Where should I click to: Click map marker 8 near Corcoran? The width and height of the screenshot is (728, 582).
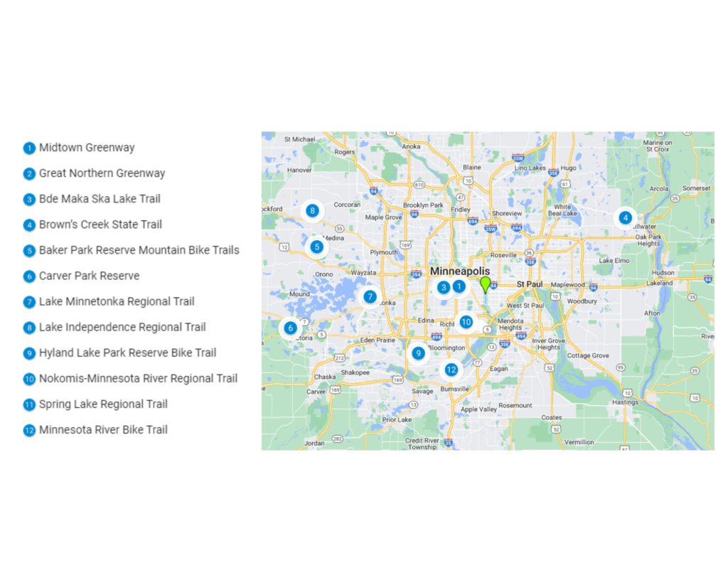click(313, 211)
